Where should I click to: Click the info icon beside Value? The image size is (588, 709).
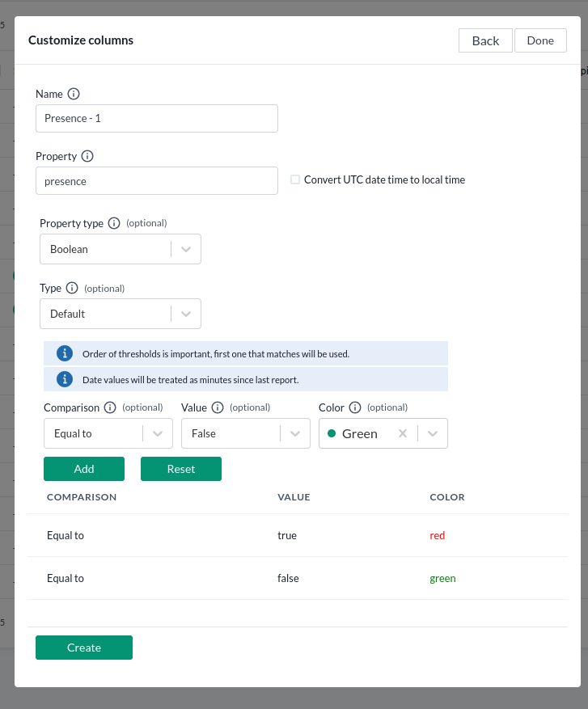click(218, 407)
